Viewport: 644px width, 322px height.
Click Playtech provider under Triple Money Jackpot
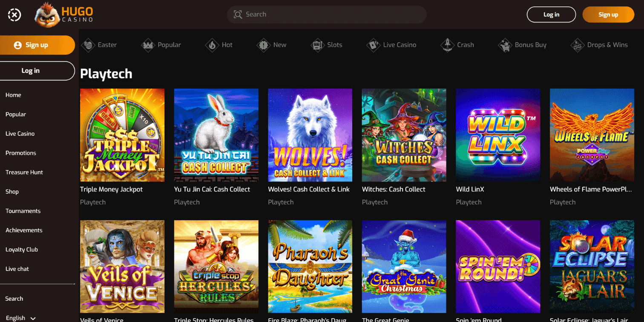click(x=93, y=202)
